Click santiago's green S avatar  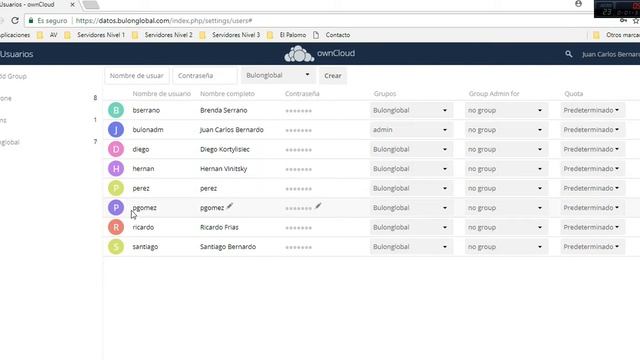[x=116, y=247]
